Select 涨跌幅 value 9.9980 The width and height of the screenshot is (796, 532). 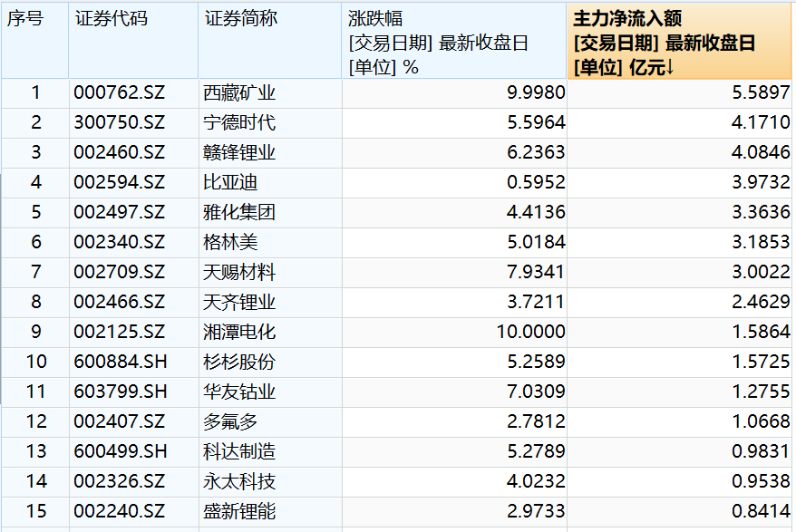point(536,93)
